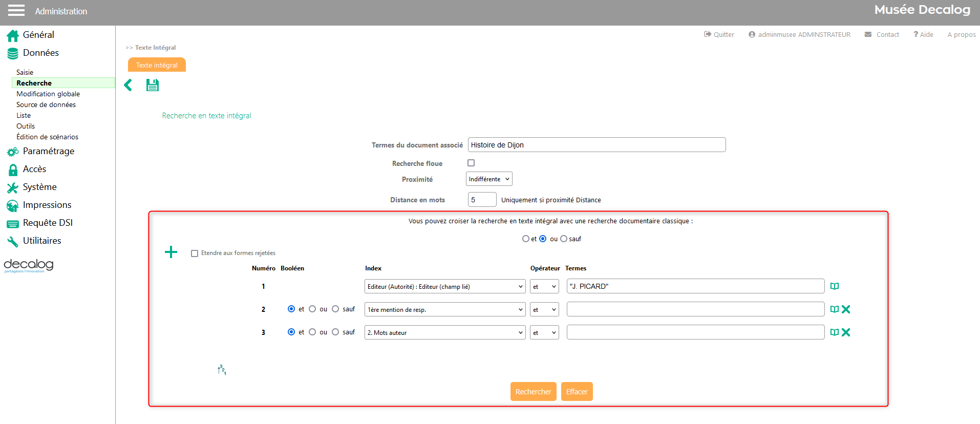
Task: Click the Distance en mots input field
Action: 481,200
